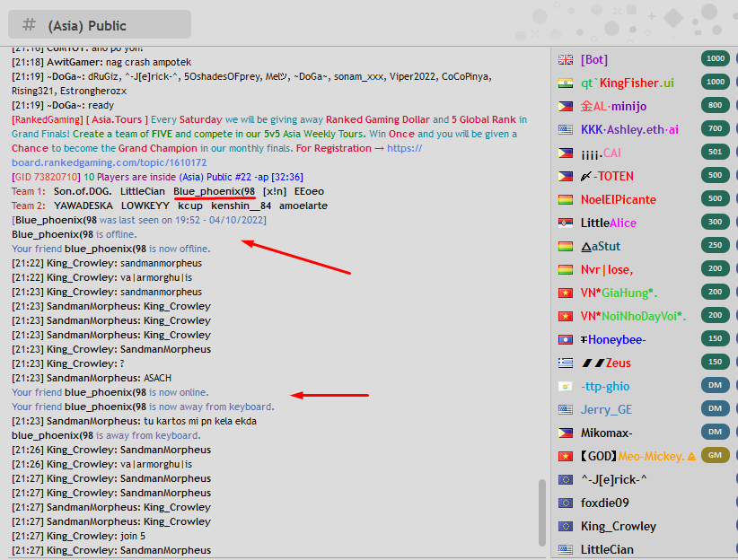Select user Honeybee- in list
Image resolution: width=738 pixels, height=560 pixels.
tap(613, 340)
